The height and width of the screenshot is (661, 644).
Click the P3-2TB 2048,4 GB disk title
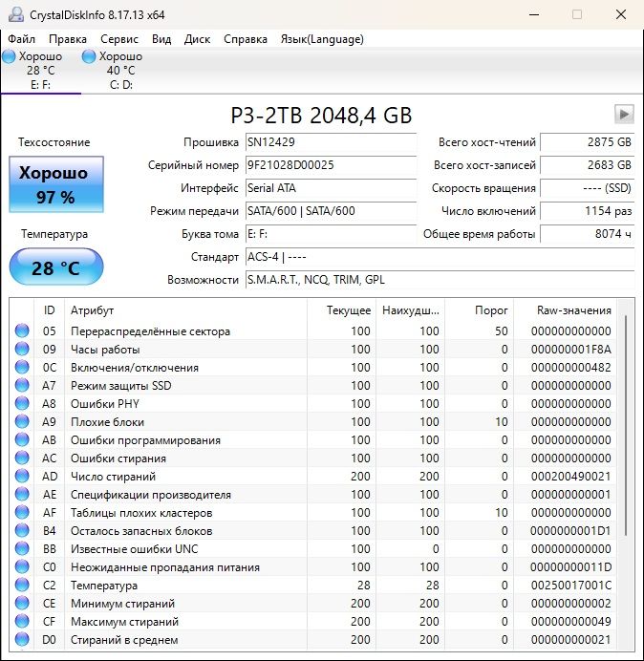321,116
